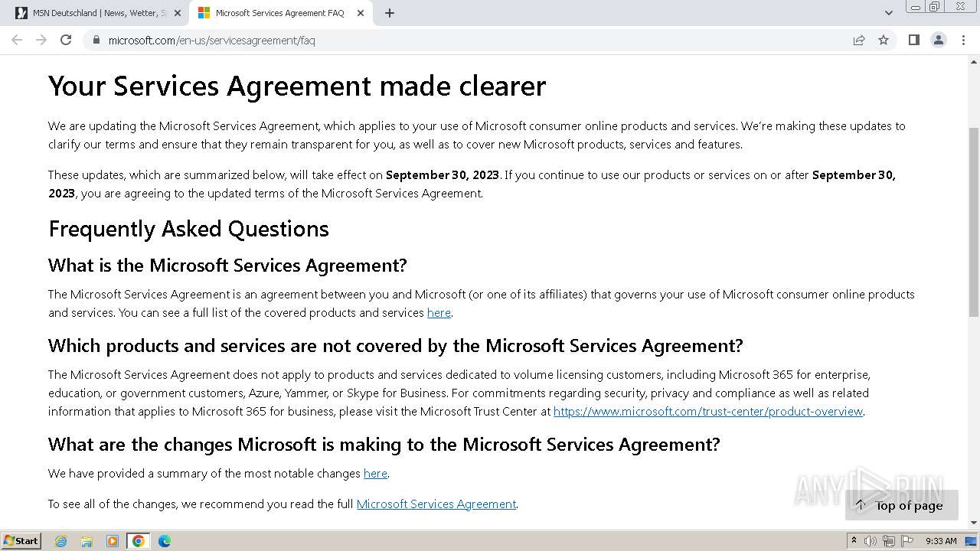Select the Microsoft Services Agreement FAQ tab
The height and width of the screenshot is (551, 980).
(x=279, y=13)
